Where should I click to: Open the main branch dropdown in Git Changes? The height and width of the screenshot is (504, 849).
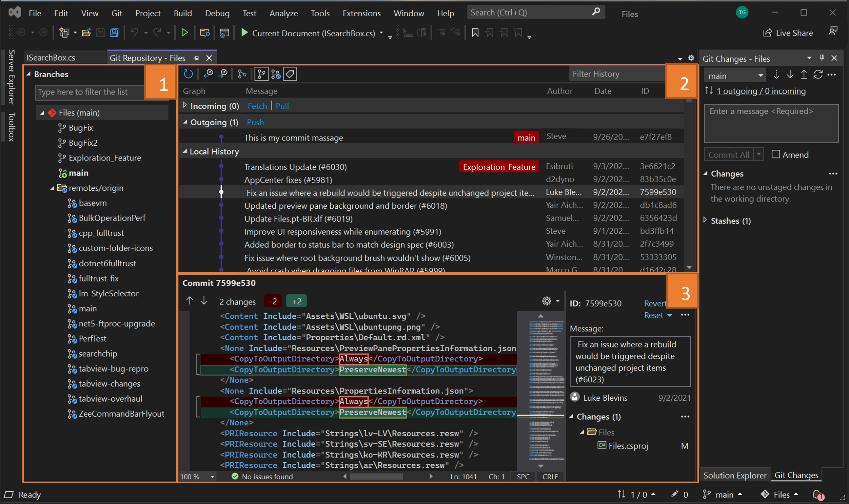click(761, 76)
